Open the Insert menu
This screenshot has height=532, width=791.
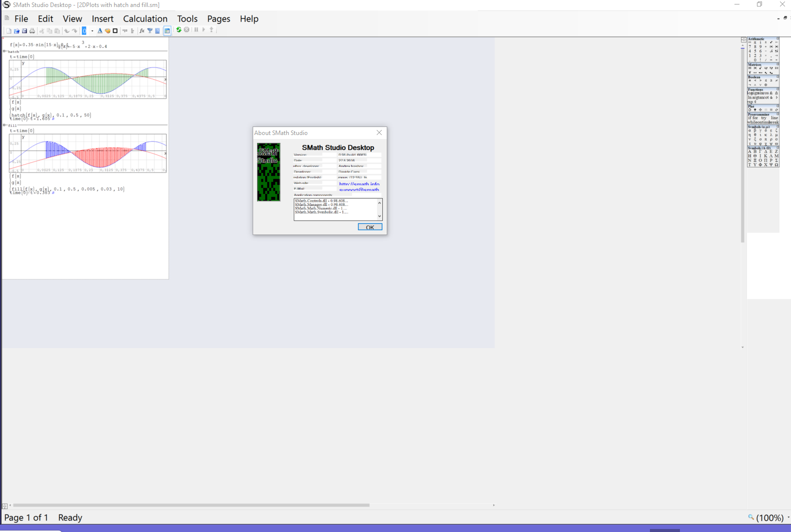[103, 19]
